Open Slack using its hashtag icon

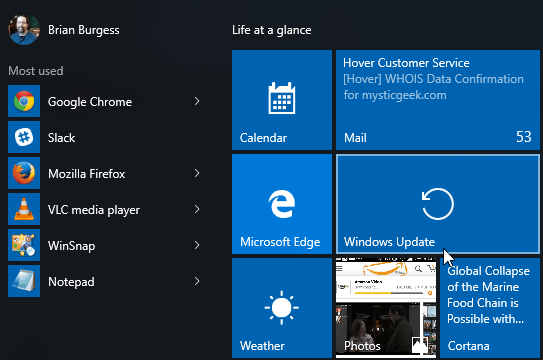(x=24, y=137)
